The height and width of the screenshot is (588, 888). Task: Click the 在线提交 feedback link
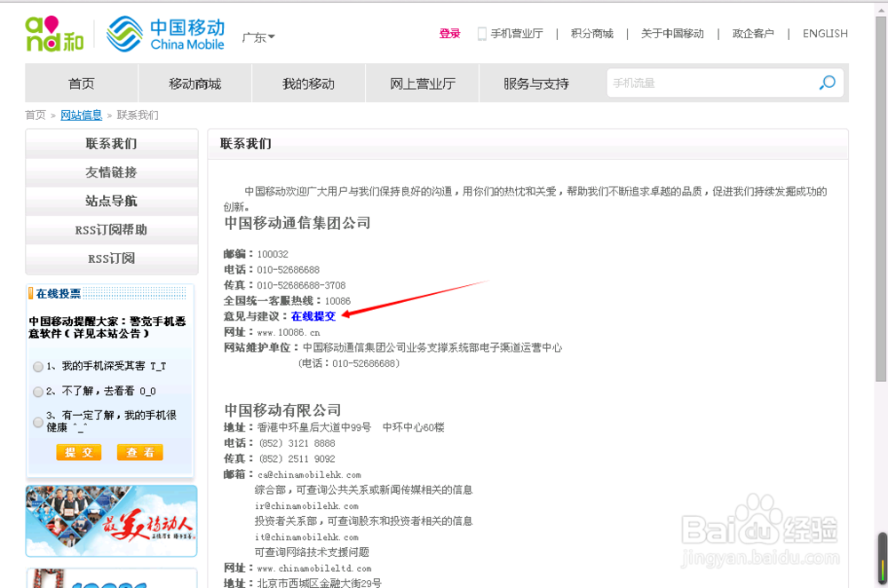click(x=312, y=315)
